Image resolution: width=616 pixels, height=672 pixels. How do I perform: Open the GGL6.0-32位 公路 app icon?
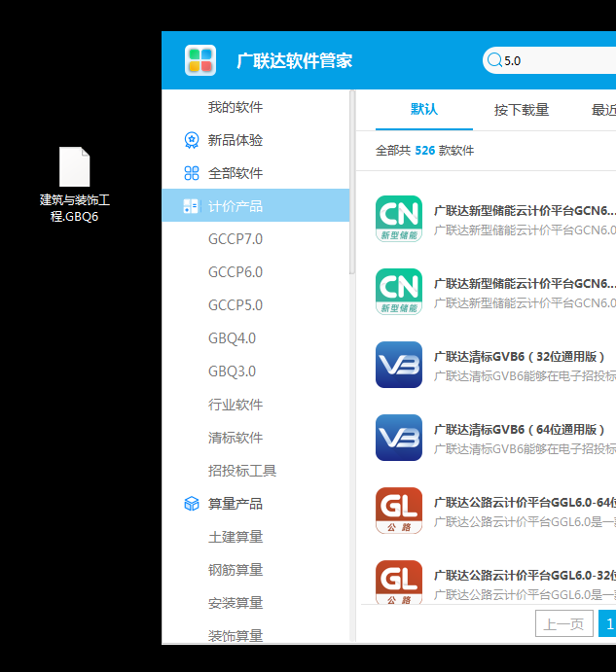tap(399, 582)
